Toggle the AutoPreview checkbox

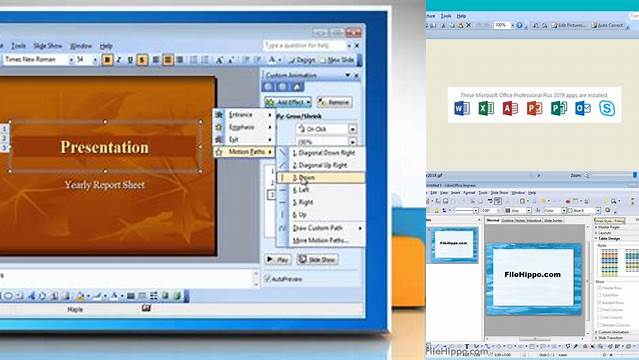[x=267, y=279]
